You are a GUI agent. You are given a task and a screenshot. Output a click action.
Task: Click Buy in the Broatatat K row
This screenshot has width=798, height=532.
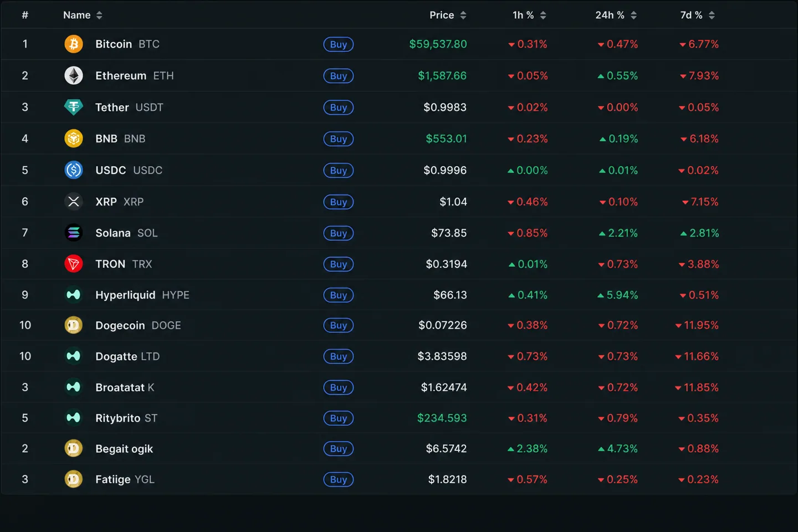(x=339, y=387)
